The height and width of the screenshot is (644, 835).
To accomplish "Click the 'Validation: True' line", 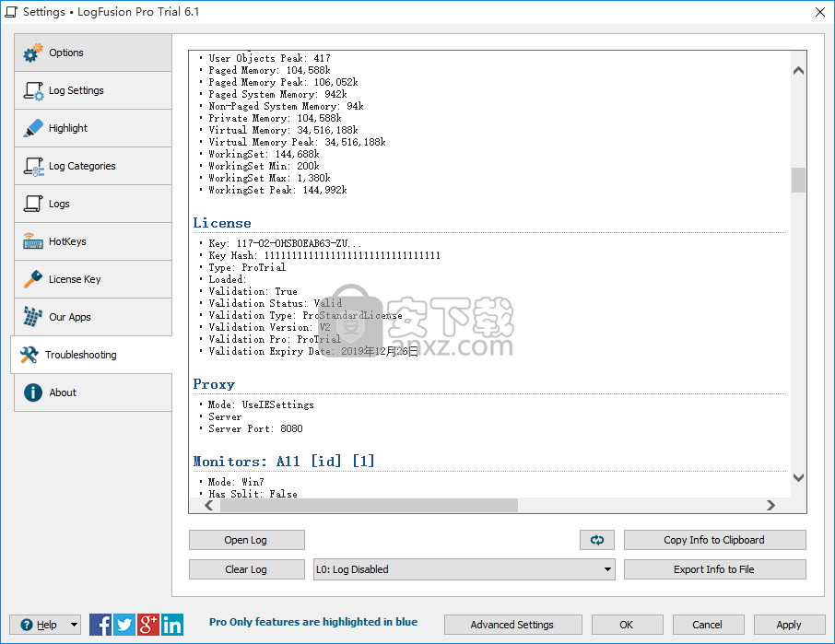I will (253, 291).
